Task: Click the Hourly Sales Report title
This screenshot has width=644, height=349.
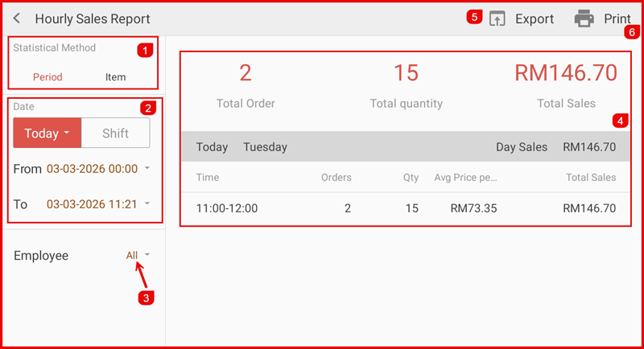Action: pyautogui.click(x=93, y=18)
